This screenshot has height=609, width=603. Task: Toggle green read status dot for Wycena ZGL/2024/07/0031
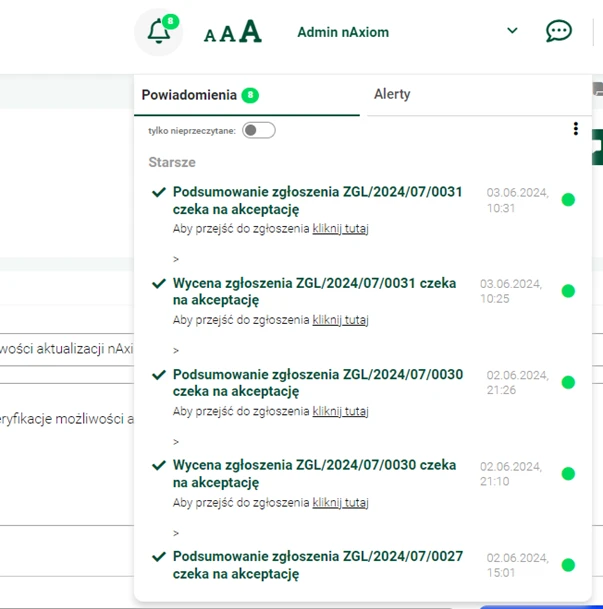point(568,291)
